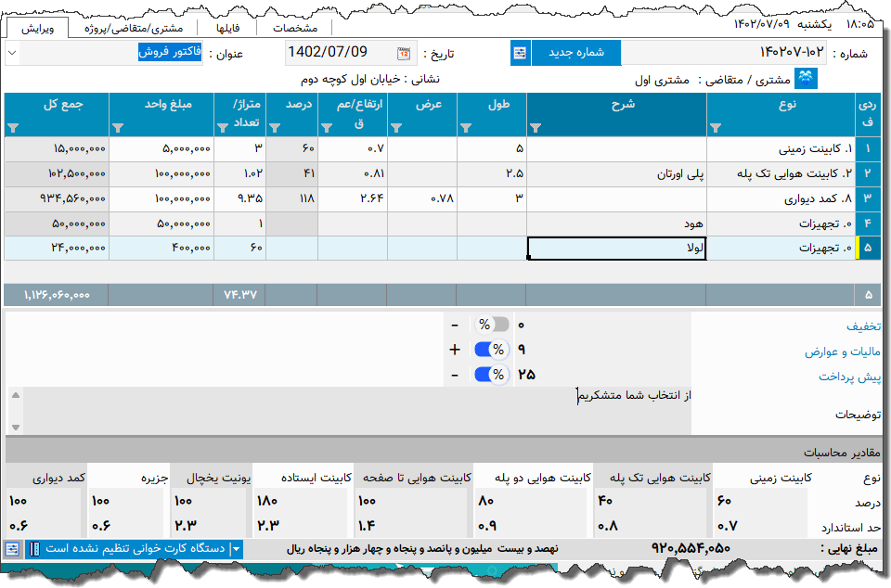Click the شماره جدید button
This screenshot has height=588, width=891.
575,53
